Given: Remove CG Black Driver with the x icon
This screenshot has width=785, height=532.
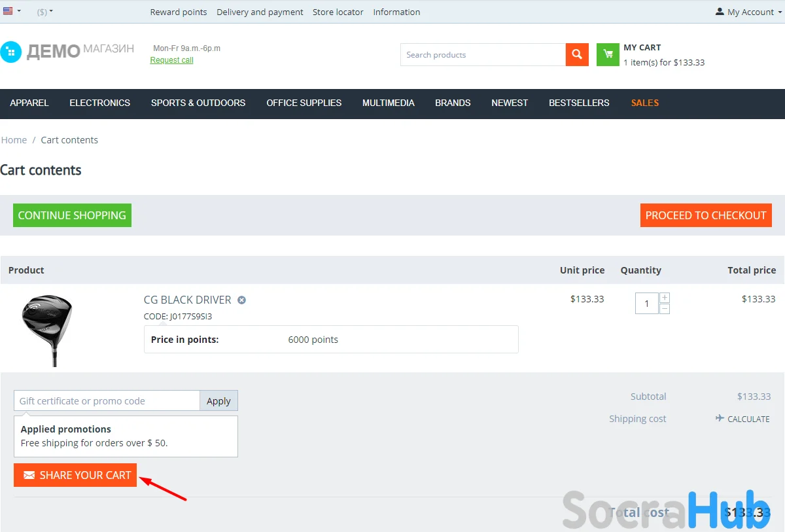Looking at the screenshot, I should pyautogui.click(x=241, y=300).
